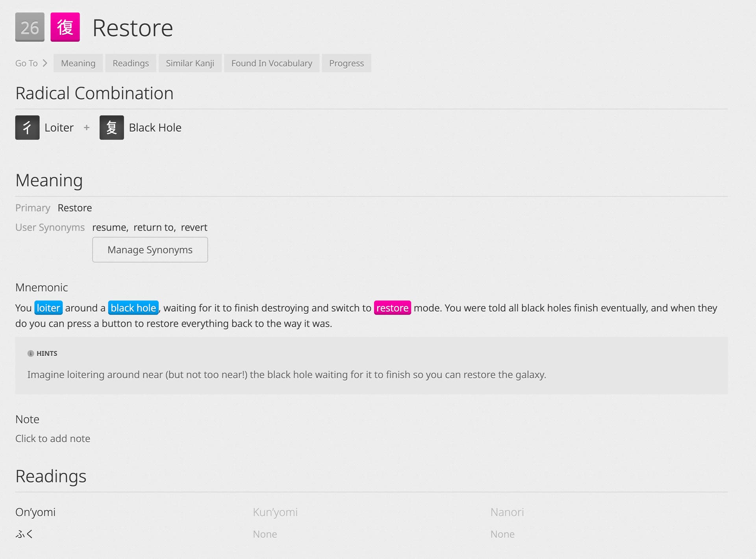
Task: Open the Loiter radical icon
Action: (27, 128)
